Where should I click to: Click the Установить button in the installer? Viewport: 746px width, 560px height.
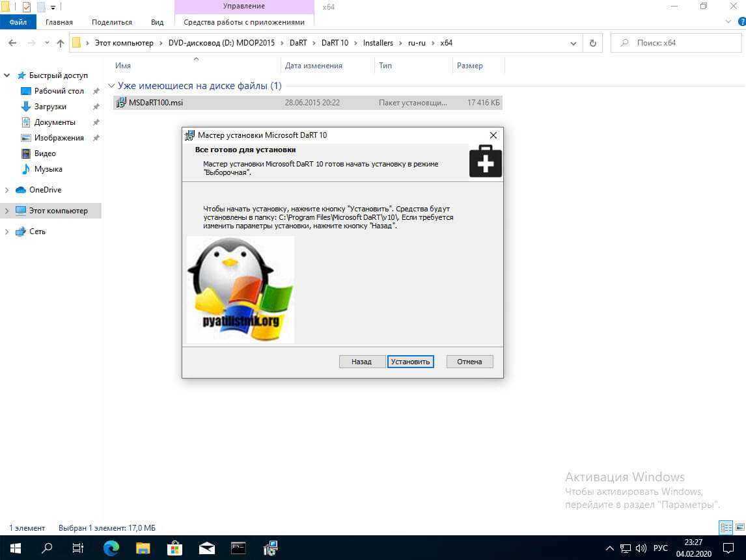[410, 362]
